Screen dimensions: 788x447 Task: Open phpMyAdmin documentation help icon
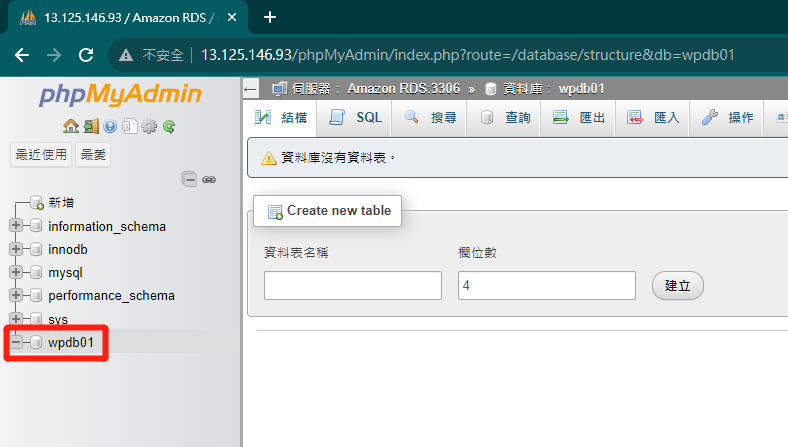tap(110, 126)
